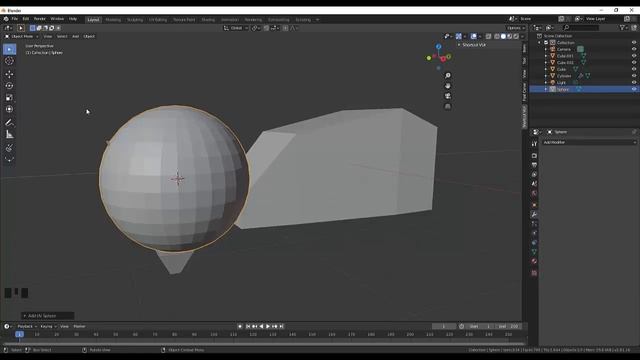Click the Blender logo menu icon
The width and height of the screenshot is (640, 360).
click(x=6, y=19)
